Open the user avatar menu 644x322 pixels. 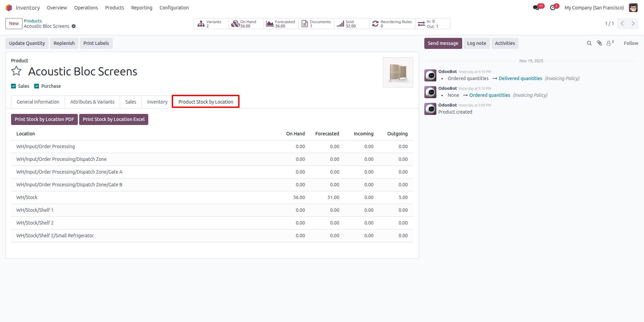click(633, 8)
